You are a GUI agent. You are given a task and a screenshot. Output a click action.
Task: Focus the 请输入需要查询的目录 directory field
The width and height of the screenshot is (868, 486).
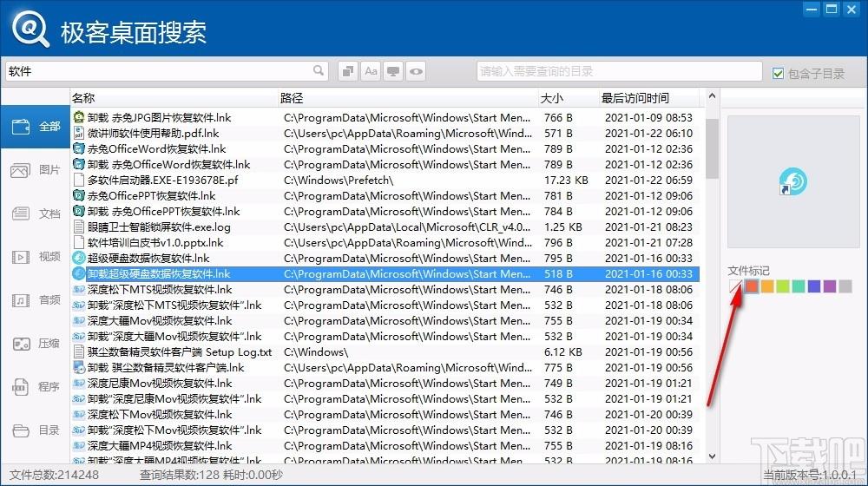pyautogui.click(x=620, y=71)
